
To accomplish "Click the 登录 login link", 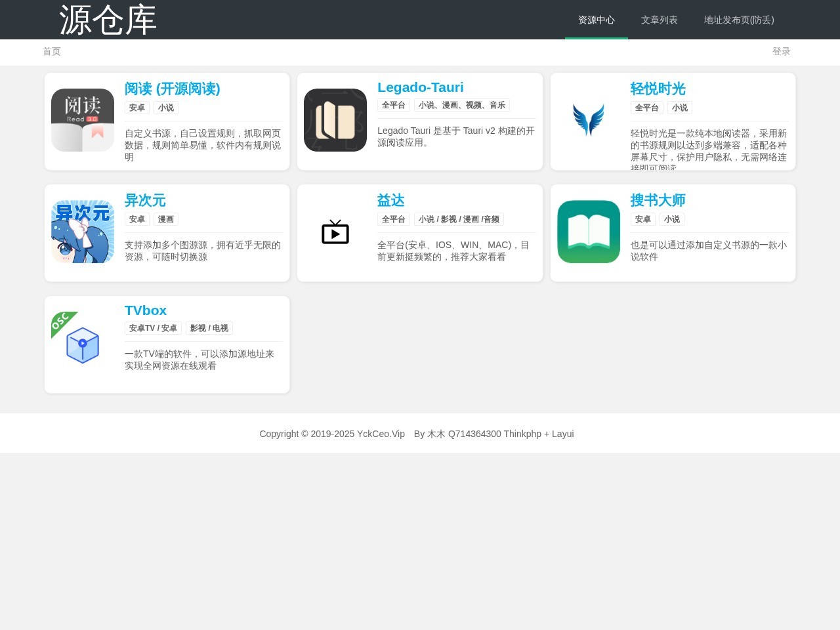I will [x=782, y=51].
